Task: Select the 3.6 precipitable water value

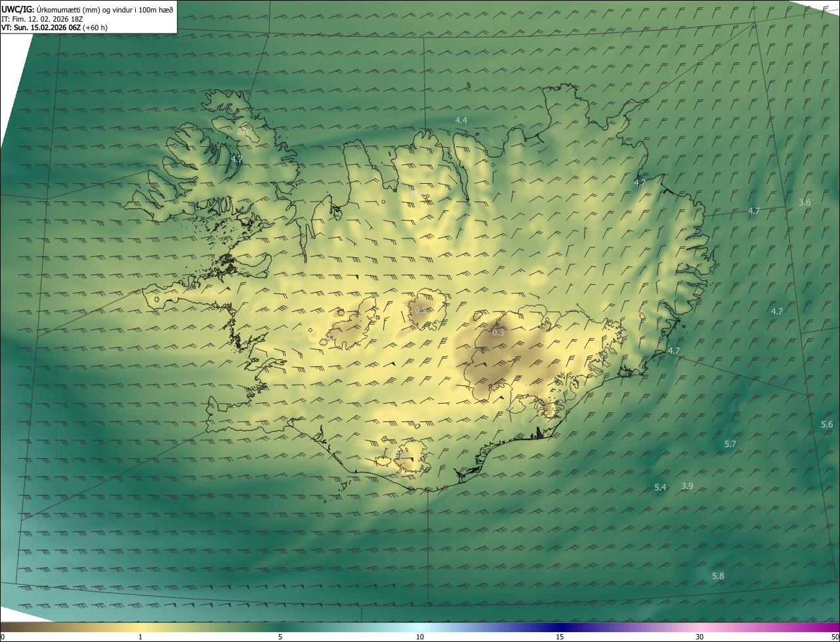Action: tap(805, 203)
